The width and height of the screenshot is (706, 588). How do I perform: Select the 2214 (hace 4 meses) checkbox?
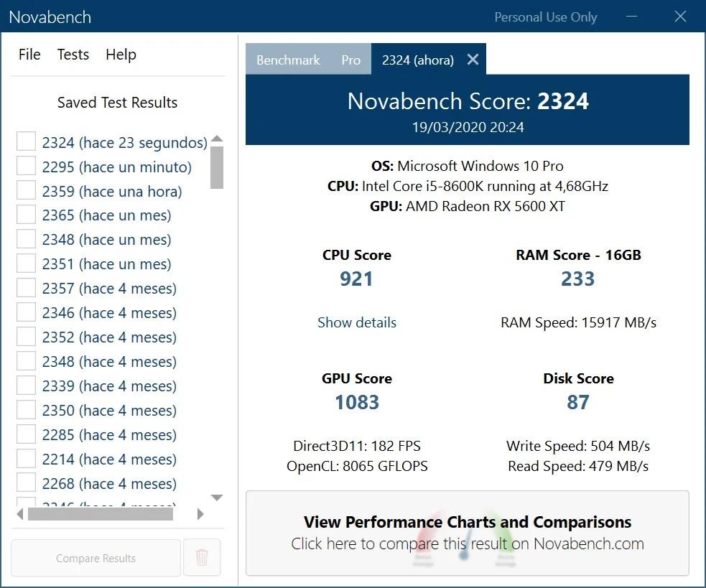(x=26, y=458)
